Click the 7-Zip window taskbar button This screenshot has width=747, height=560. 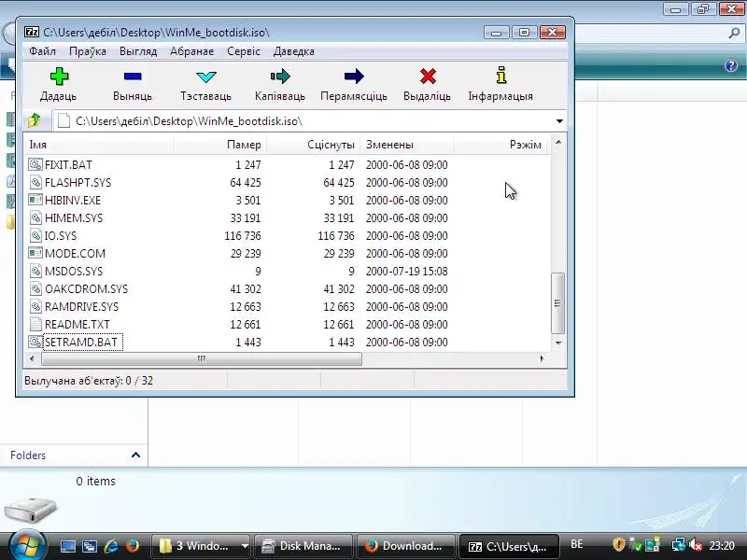pyautogui.click(x=508, y=546)
